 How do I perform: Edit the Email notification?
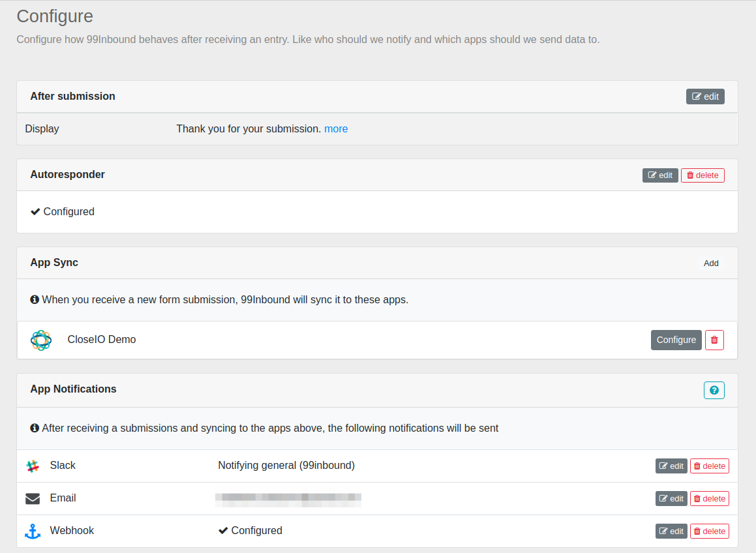pos(671,499)
